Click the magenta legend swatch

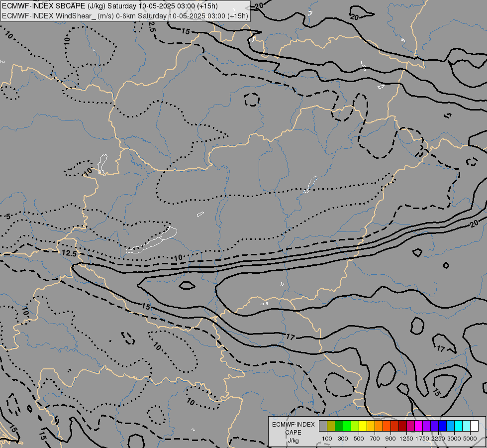click(419, 426)
